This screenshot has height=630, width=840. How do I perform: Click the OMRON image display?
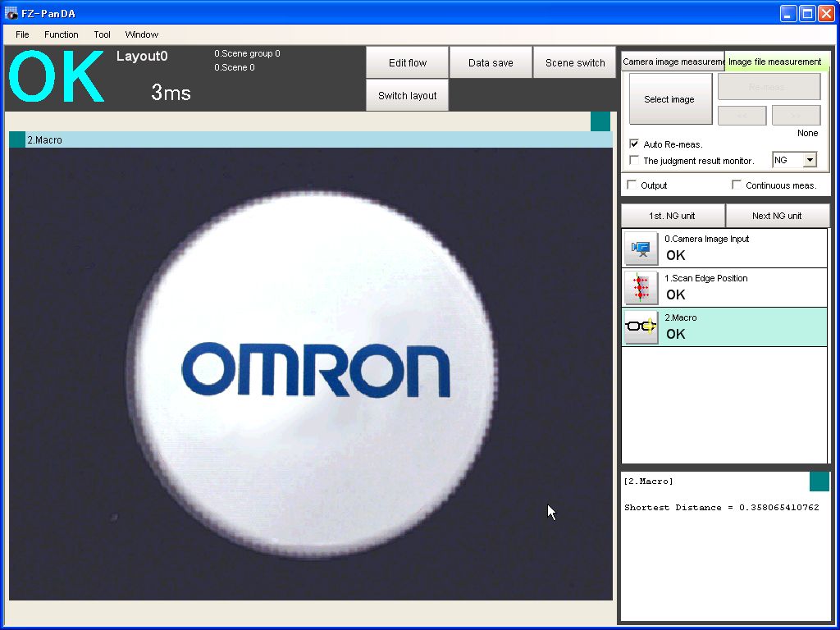click(311, 374)
